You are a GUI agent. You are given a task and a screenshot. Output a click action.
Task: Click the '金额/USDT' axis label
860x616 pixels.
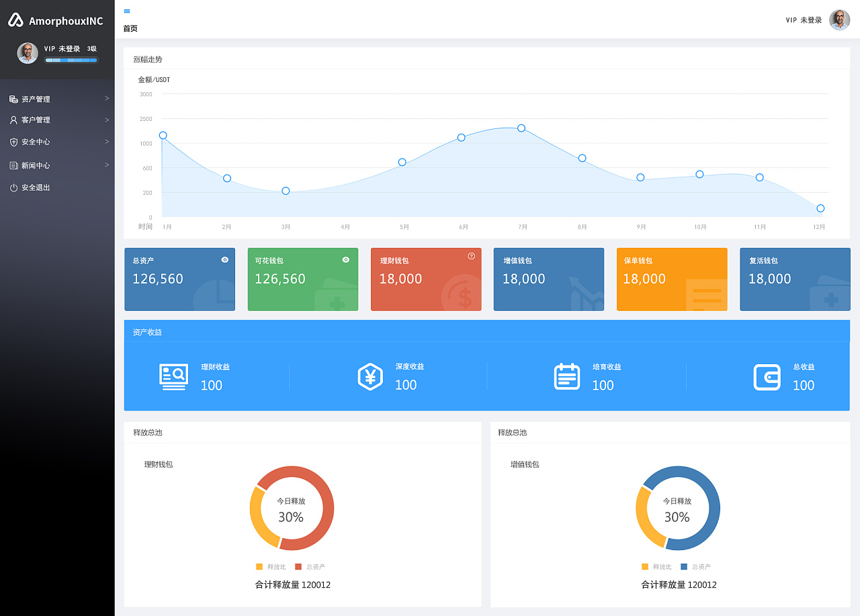pos(154,79)
